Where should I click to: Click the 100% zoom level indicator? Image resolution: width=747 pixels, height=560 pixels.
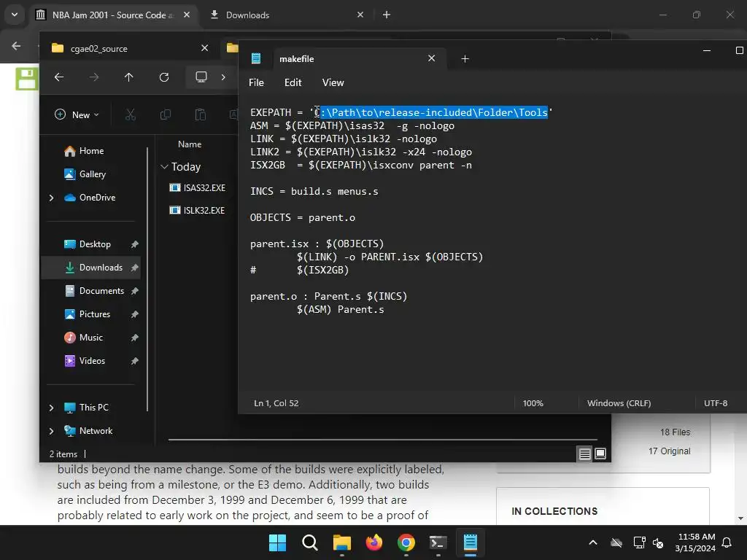click(533, 403)
